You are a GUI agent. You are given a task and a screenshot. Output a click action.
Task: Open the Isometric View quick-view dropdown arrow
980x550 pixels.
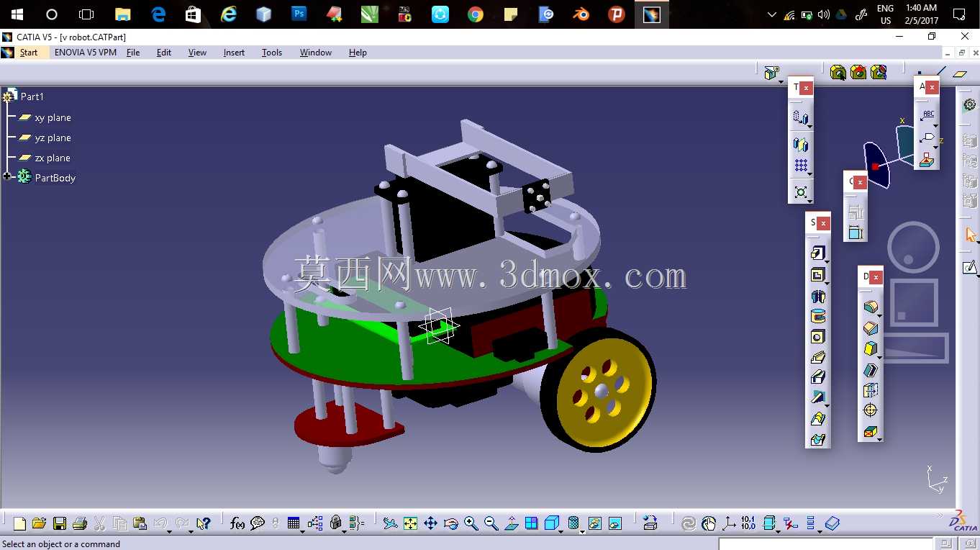(x=561, y=531)
